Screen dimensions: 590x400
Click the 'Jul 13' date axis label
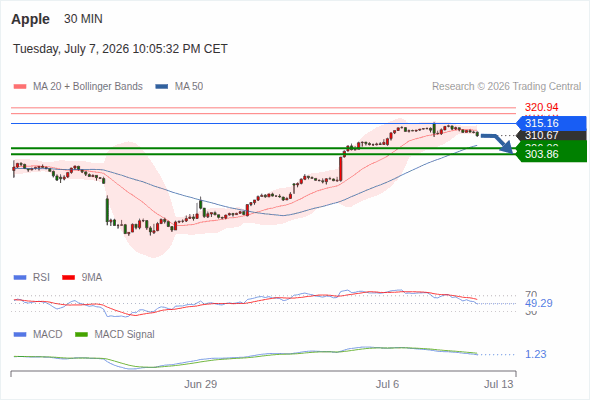pos(499,384)
